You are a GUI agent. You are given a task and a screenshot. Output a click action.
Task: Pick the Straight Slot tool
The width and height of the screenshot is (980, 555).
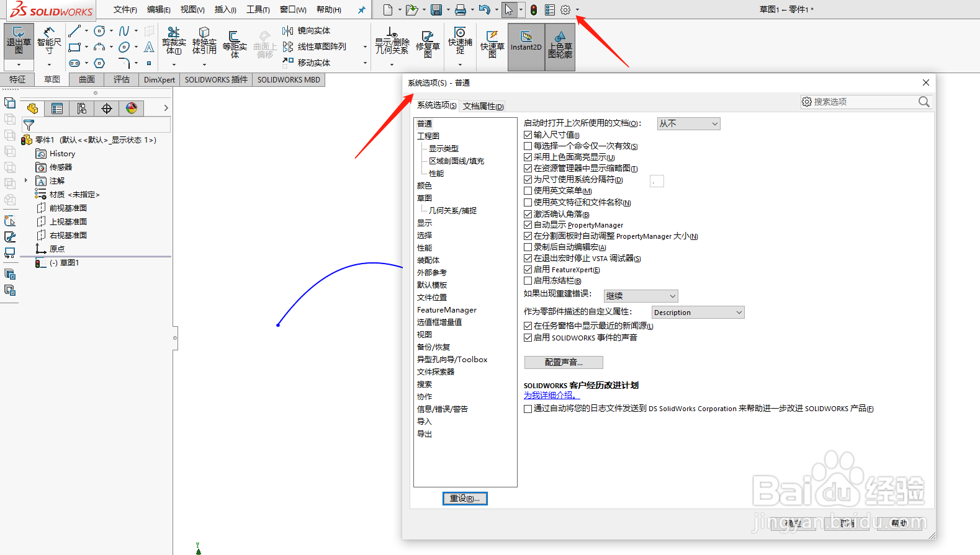(74, 63)
